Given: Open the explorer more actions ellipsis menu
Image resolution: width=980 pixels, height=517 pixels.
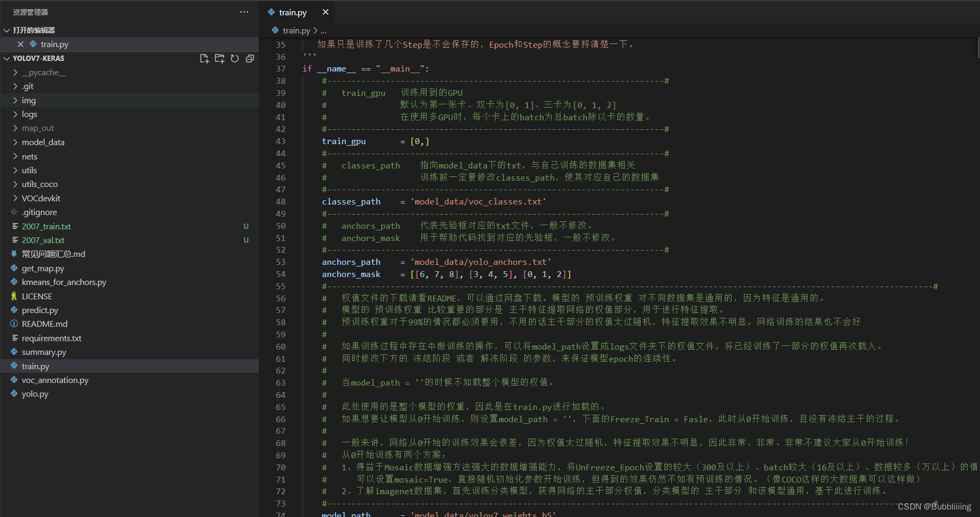Looking at the screenshot, I should tap(244, 12).
